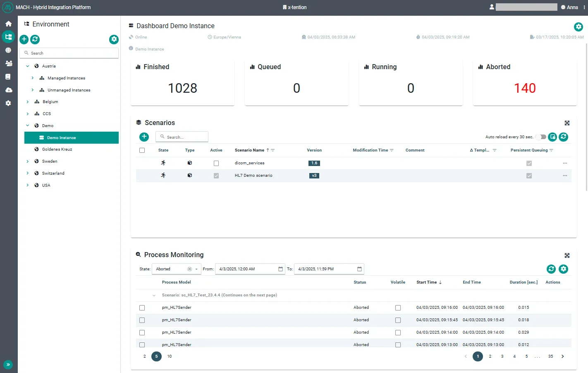
Task: Set page size to 10
Action: click(170, 356)
